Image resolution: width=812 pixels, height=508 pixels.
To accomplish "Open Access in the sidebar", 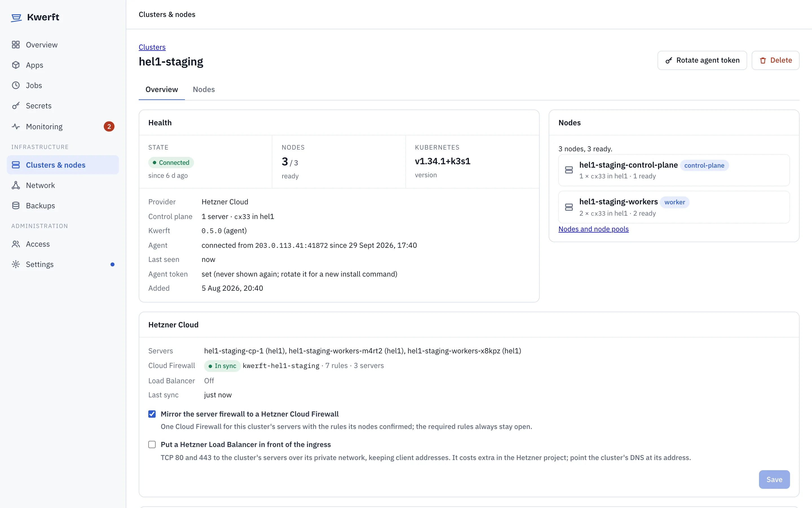I will tap(63, 244).
